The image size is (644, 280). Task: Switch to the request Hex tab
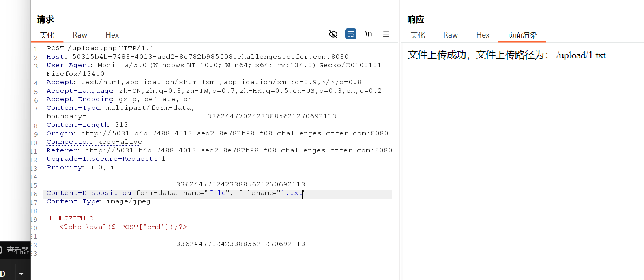click(x=112, y=35)
